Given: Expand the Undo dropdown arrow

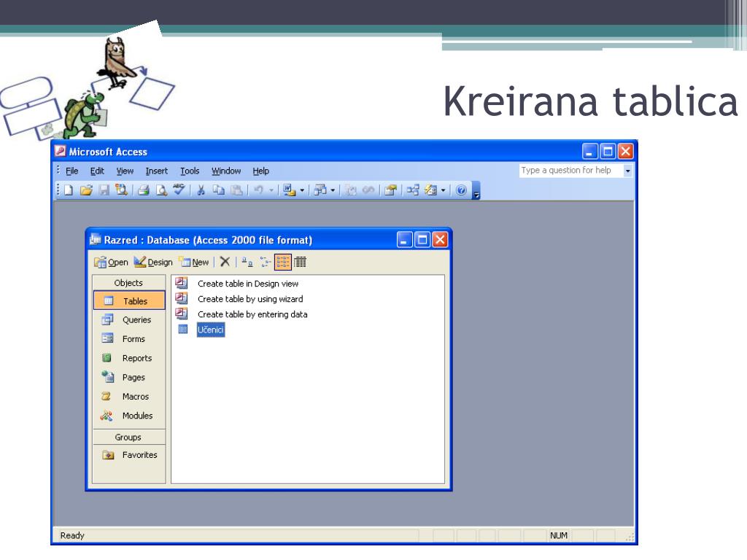Looking at the screenshot, I should click(x=271, y=190).
